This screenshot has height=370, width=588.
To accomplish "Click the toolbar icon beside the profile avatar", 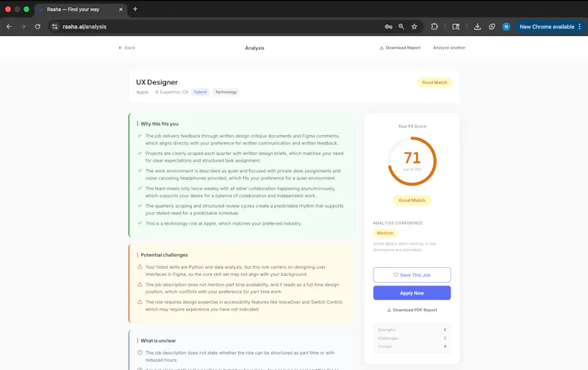I will tap(492, 26).
